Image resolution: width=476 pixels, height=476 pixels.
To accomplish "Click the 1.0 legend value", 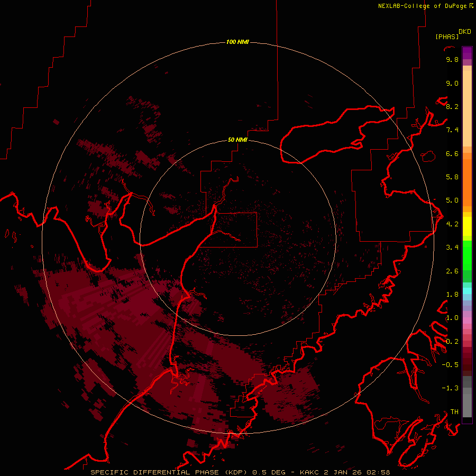I will (452, 318).
